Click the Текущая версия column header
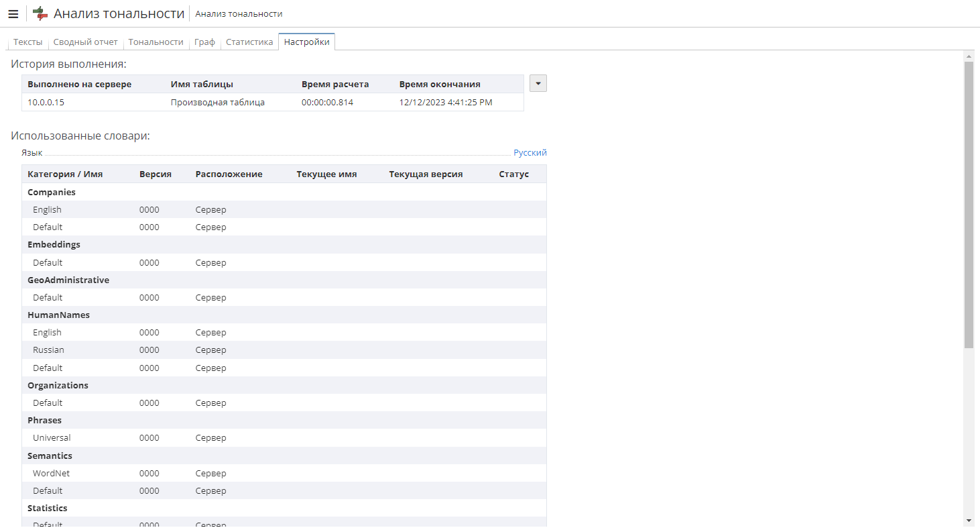The image size is (980, 532). [426, 174]
